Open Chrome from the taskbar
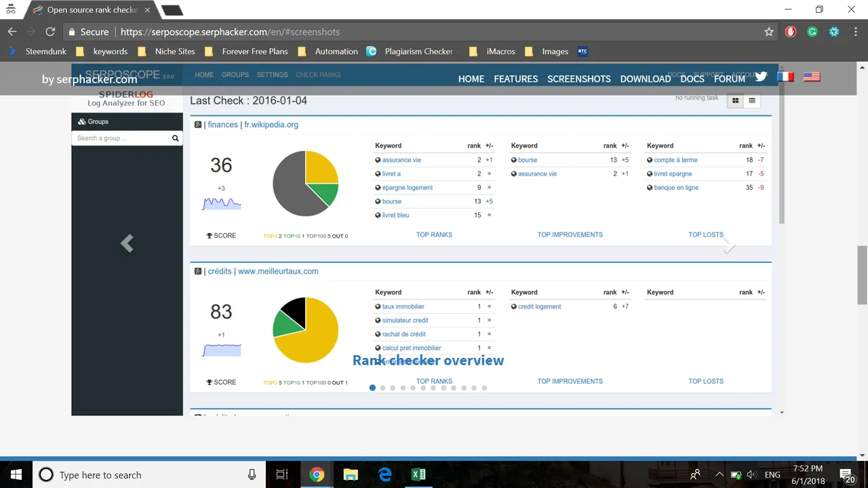 pyautogui.click(x=317, y=474)
